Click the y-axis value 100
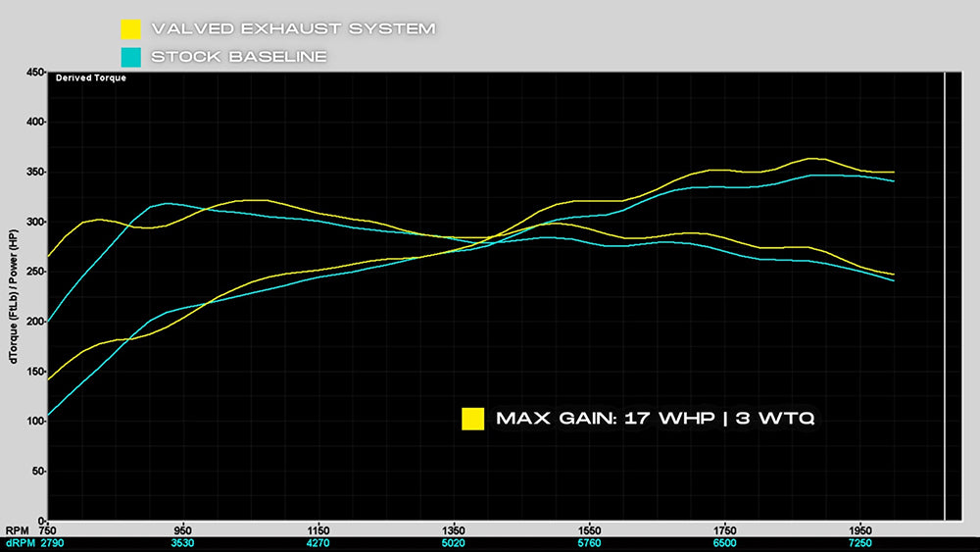Viewport: 980px width, 552px height. click(35, 422)
